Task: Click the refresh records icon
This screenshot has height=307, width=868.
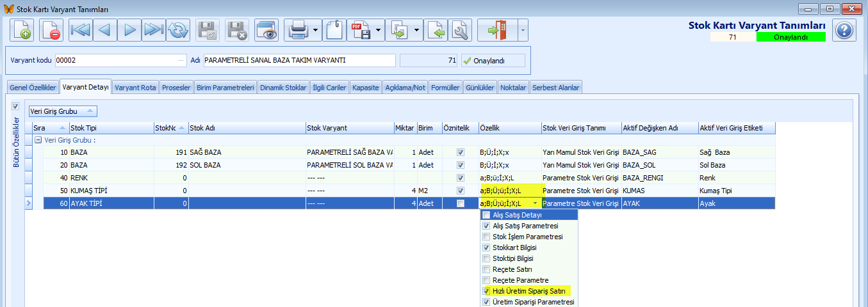Action: point(178,30)
